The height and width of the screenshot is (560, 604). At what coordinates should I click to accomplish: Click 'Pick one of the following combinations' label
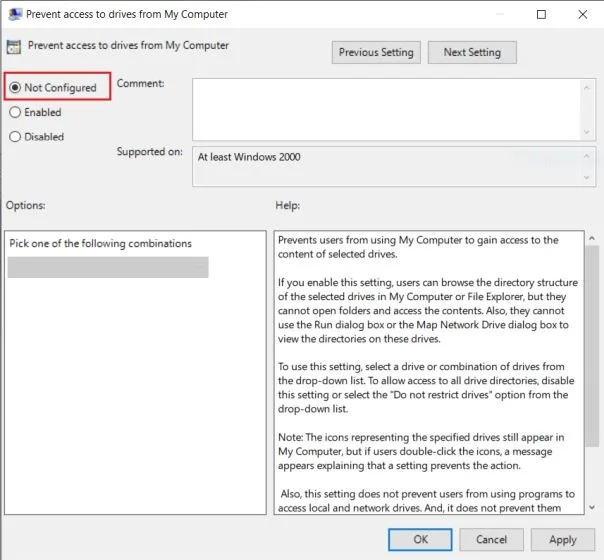100,243
